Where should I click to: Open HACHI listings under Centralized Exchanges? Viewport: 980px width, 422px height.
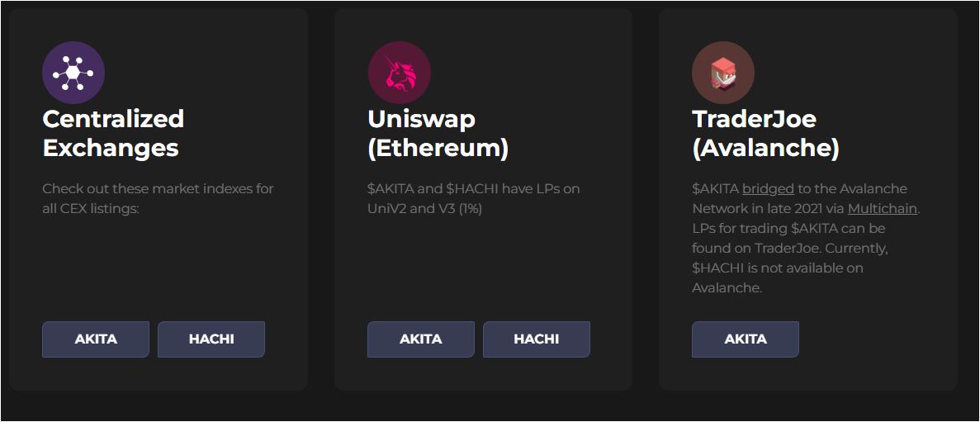click(x=211, y=339)
